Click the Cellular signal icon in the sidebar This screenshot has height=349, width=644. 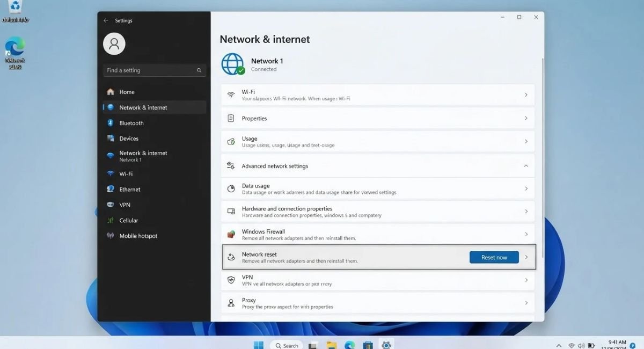111,221
